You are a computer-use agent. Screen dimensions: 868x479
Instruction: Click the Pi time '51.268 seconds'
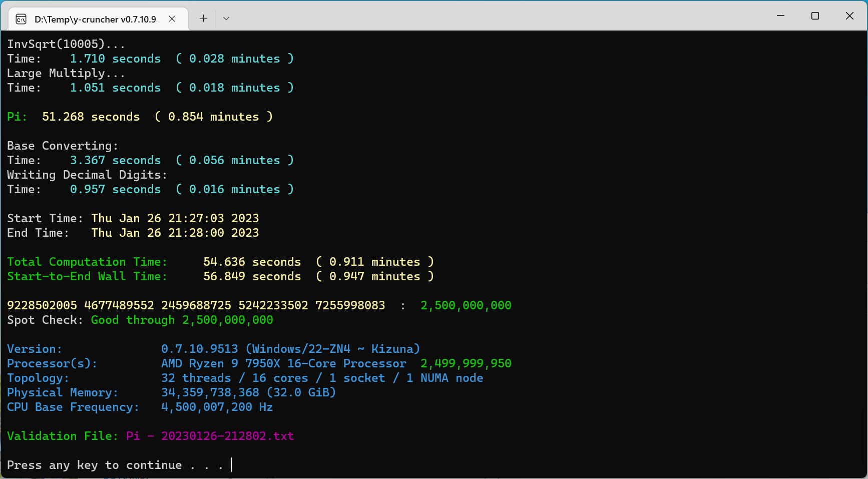91,117
